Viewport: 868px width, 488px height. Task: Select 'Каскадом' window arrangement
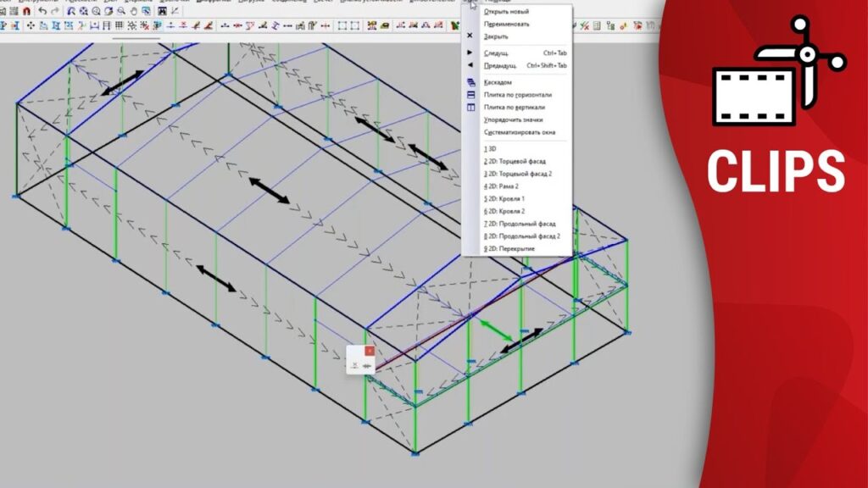point(498,83)
